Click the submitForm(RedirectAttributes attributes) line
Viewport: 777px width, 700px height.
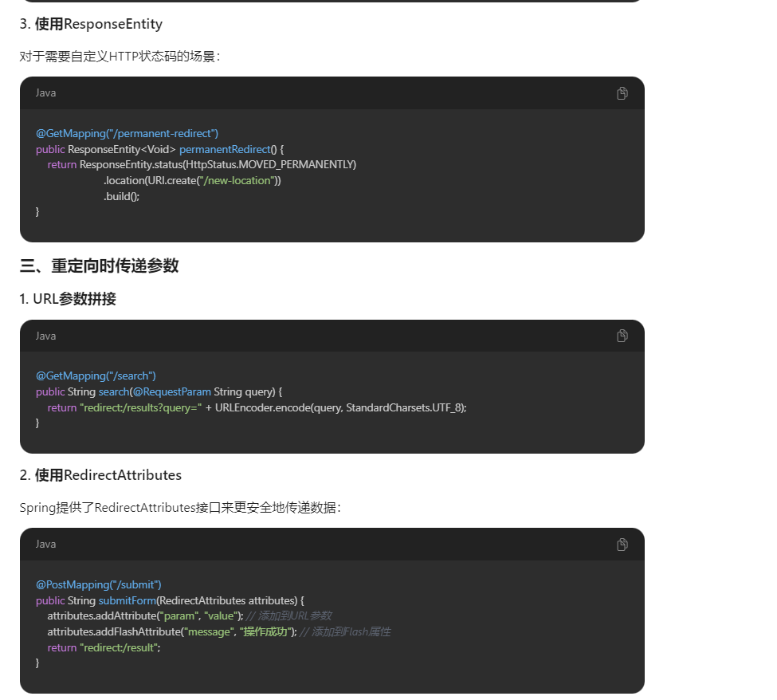tap(170, 600)
